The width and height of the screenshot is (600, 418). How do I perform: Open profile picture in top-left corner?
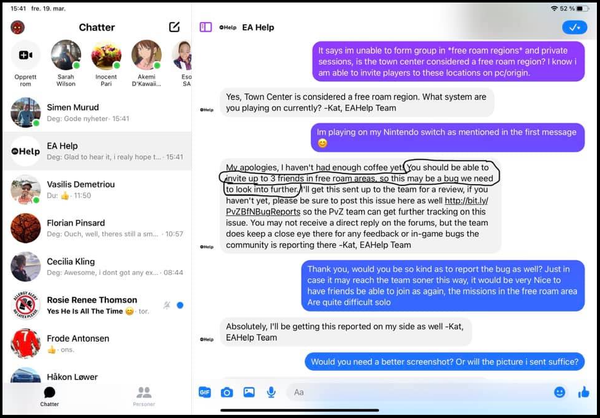tap(18, 27)
